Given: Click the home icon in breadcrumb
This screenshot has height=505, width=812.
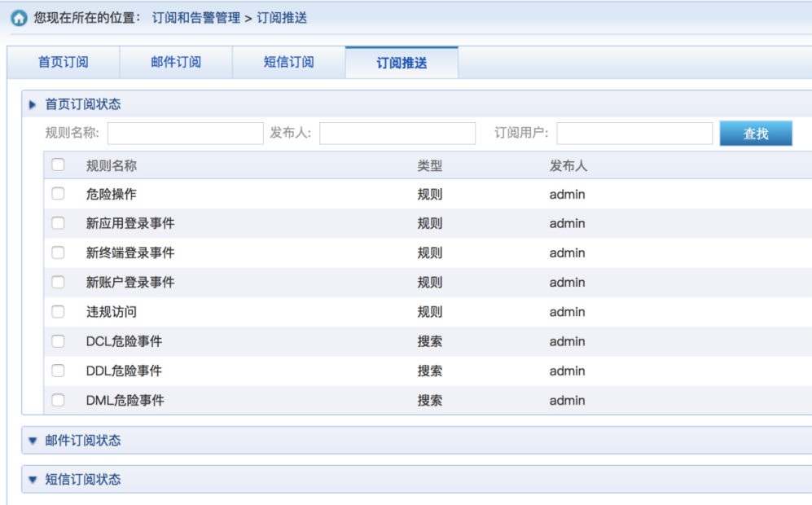Looking at the screenshot, I should [20, 18].
